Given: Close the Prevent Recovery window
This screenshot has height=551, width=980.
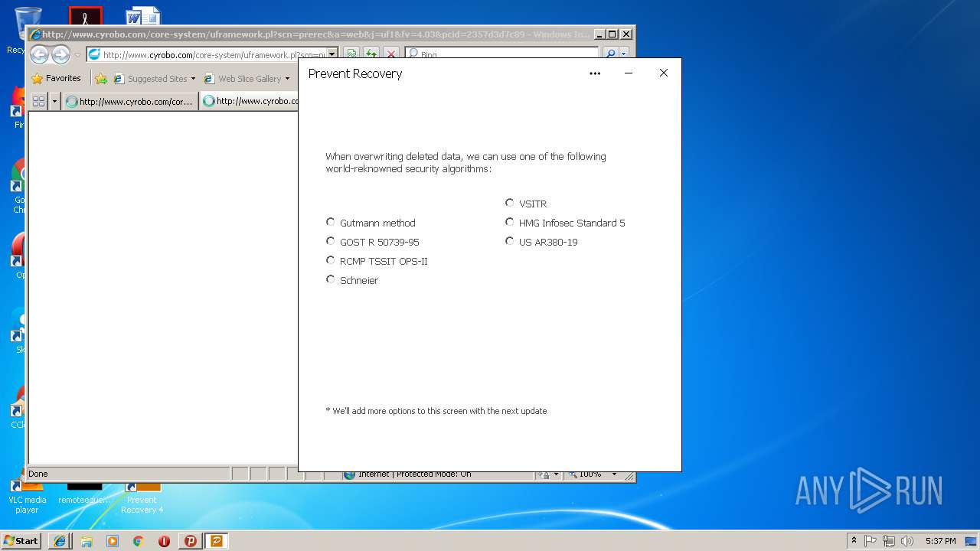Looking at the screenshot, I should pos(664,73).
